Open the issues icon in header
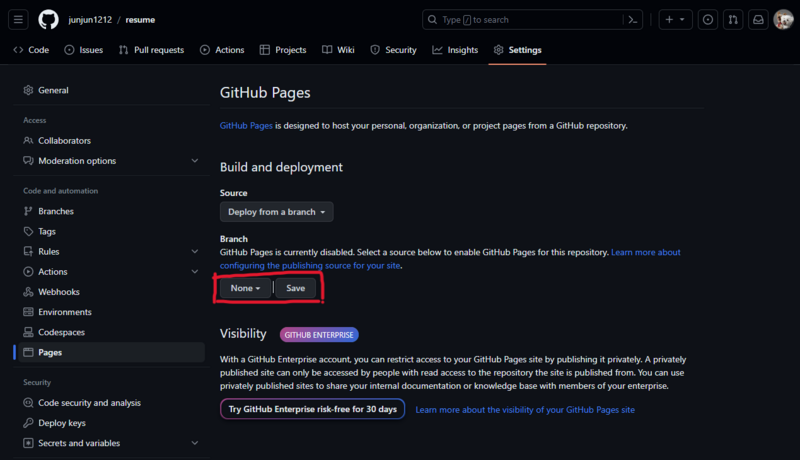The width and height of the screenshot is (800, 460). coord(708,20)
